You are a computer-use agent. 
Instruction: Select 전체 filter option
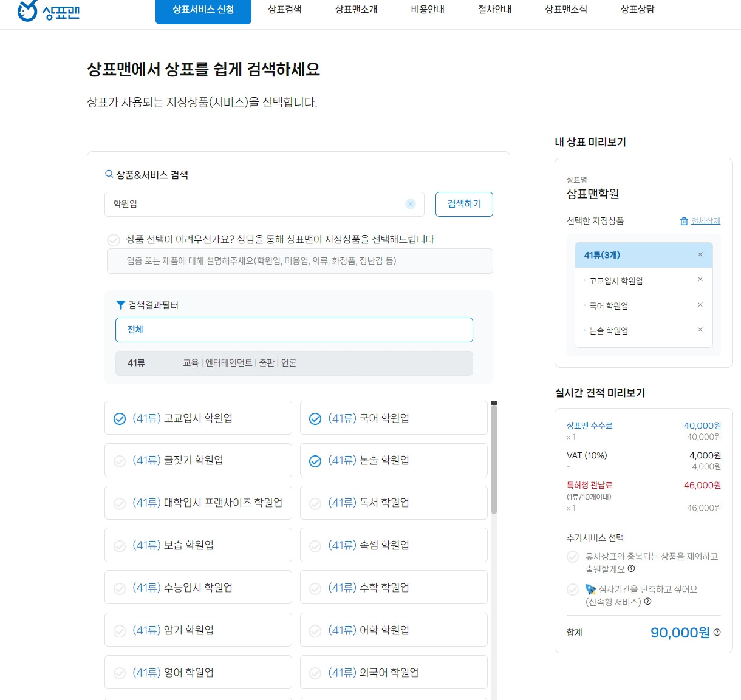point(294,330)
